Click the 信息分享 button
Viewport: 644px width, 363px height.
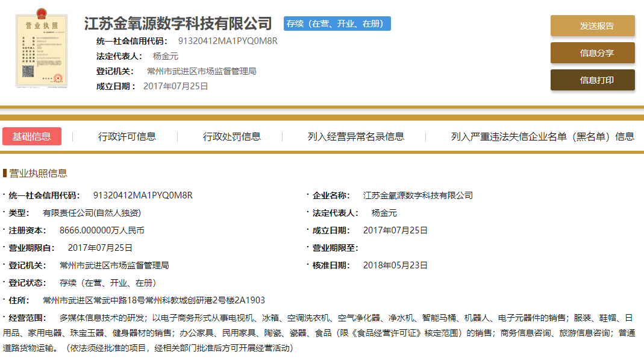pos(592,53)
